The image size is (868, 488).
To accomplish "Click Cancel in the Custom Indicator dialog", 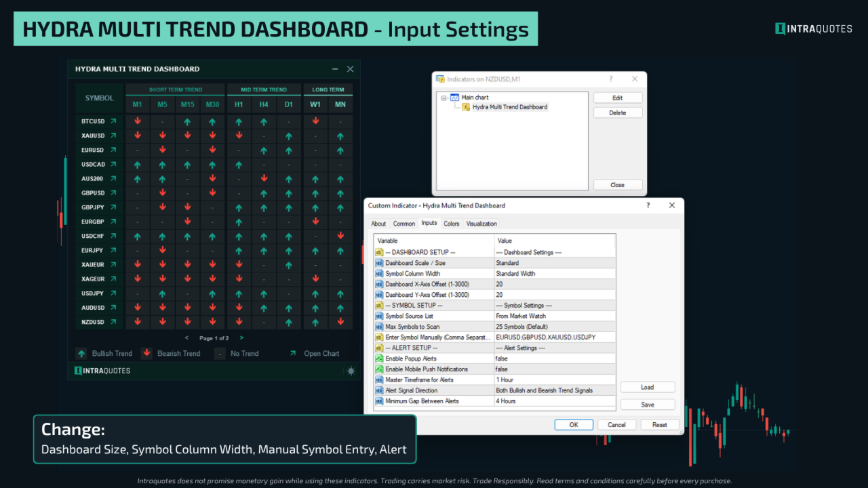I will tap(617, 425).
